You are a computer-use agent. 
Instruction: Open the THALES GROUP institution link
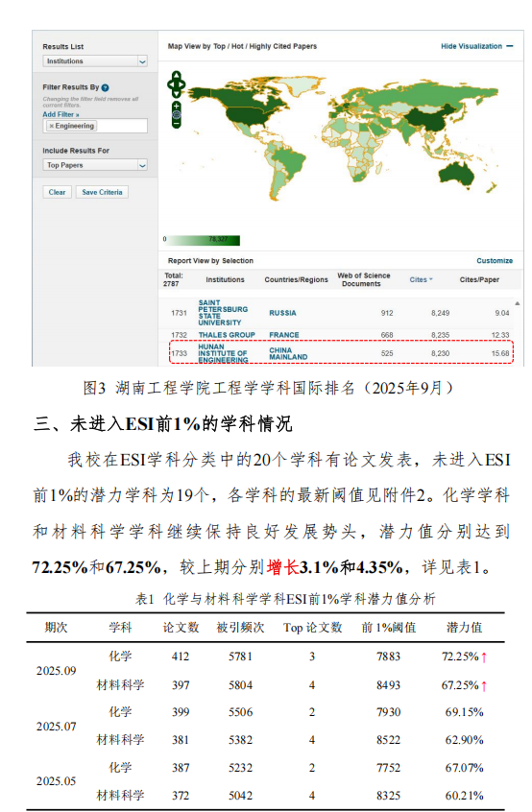227,335
